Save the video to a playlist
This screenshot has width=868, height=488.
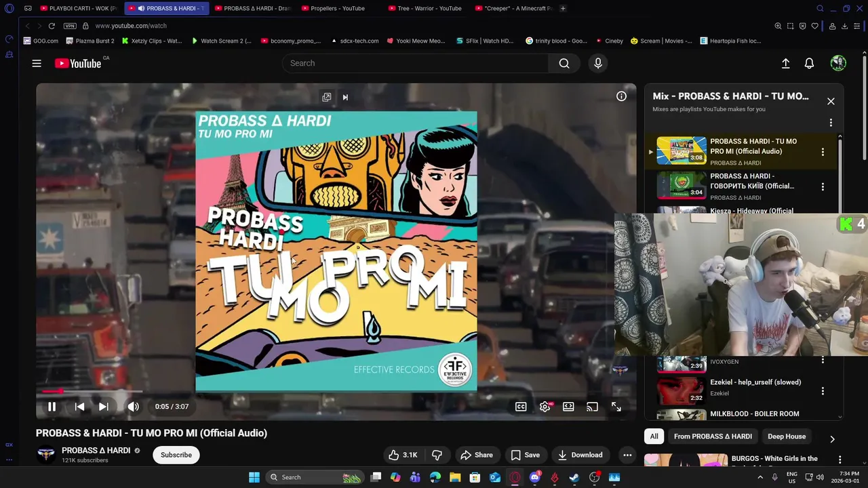[525, 455]
